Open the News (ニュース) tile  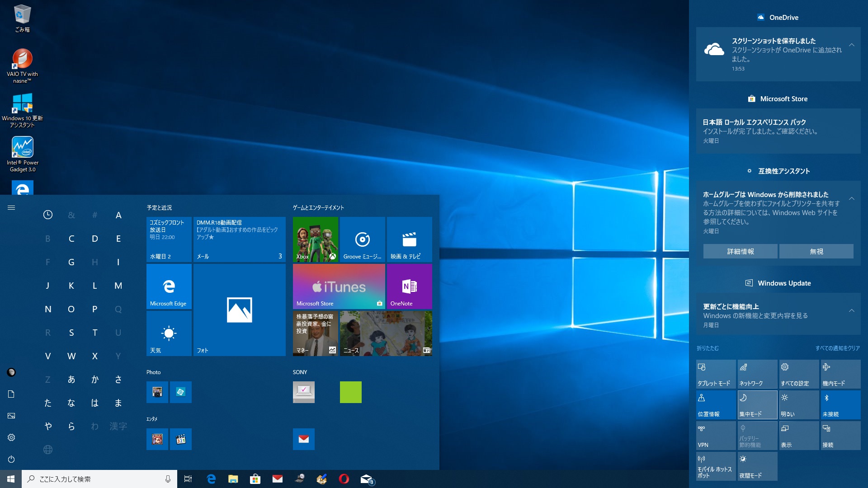(386, 333)
